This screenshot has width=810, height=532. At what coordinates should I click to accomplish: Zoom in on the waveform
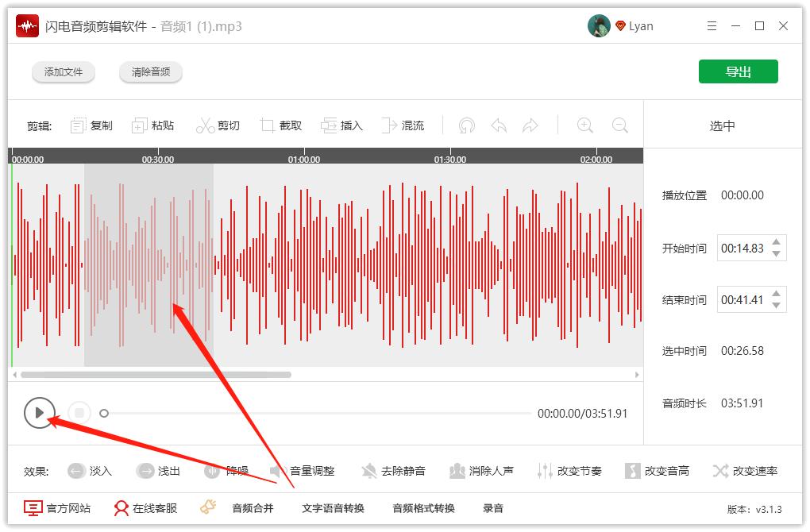coord(584,125)
